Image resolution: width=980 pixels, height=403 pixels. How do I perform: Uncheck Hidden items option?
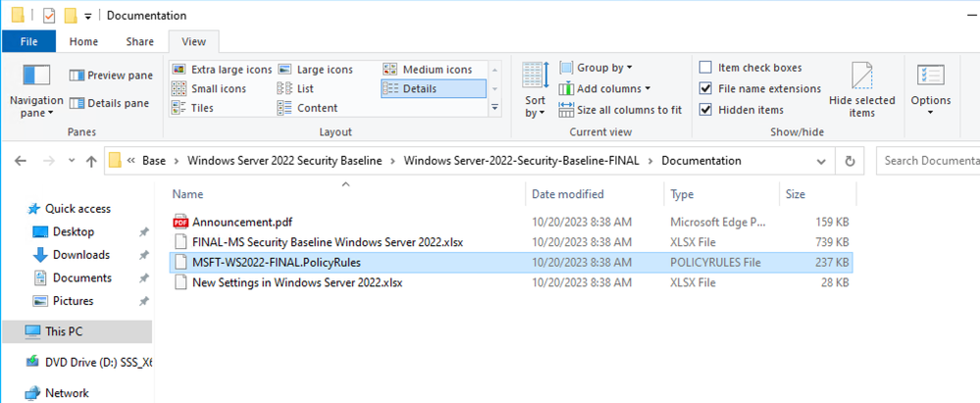[x=705, y=110]
